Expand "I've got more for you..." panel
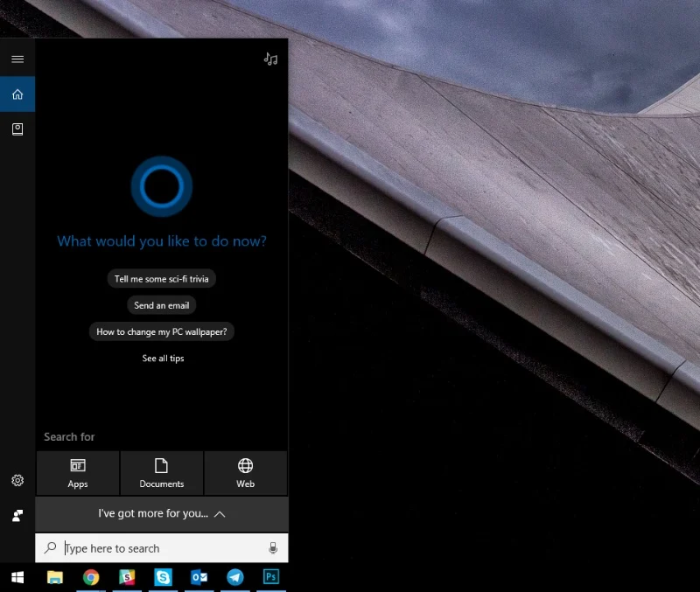The image size is (700, 592). [162, 514]
